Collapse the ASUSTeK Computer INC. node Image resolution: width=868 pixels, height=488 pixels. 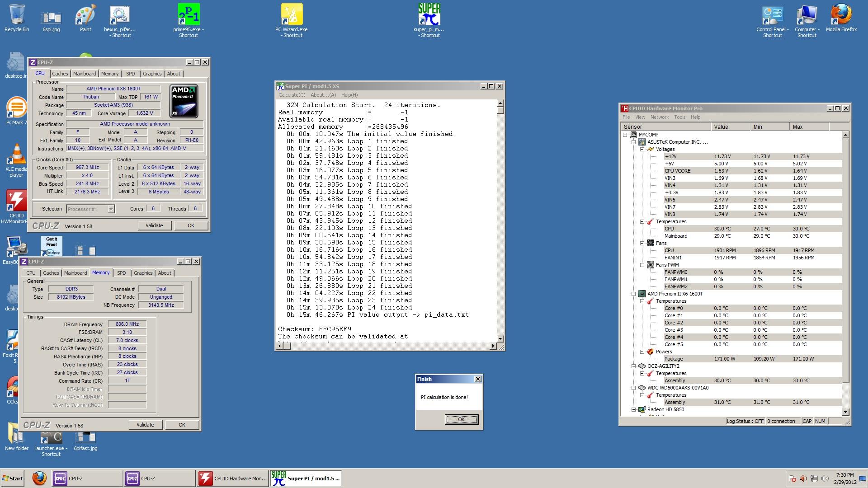point(634,142)
